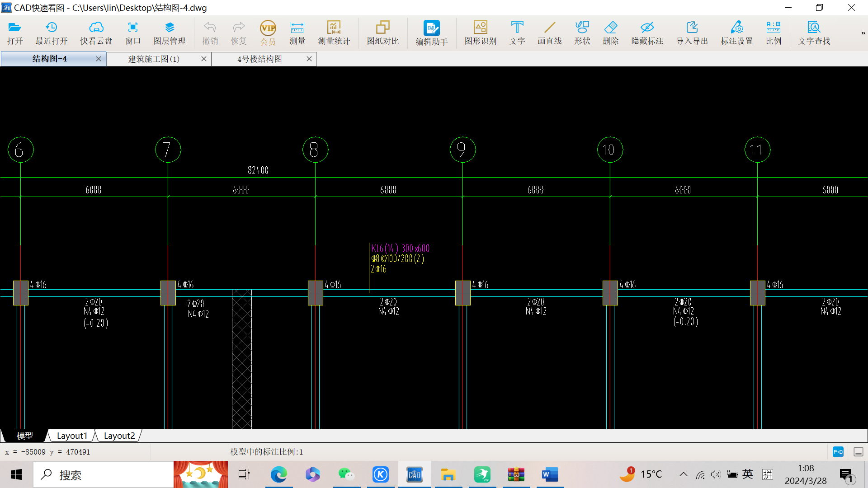Click the 恢复 redo arrow
The image size is (868, 488).
(239, 33)
